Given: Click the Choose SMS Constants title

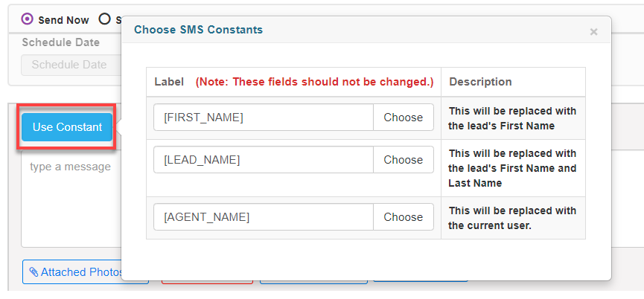Looking at the screenshot, I should click(198, 30).
